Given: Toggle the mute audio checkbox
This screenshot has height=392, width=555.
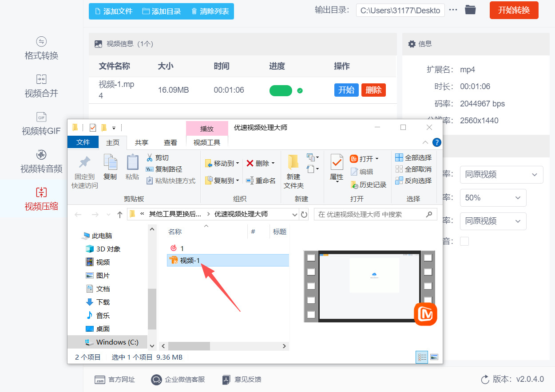Looking at the screenshot, I should [x=464, y=241].
